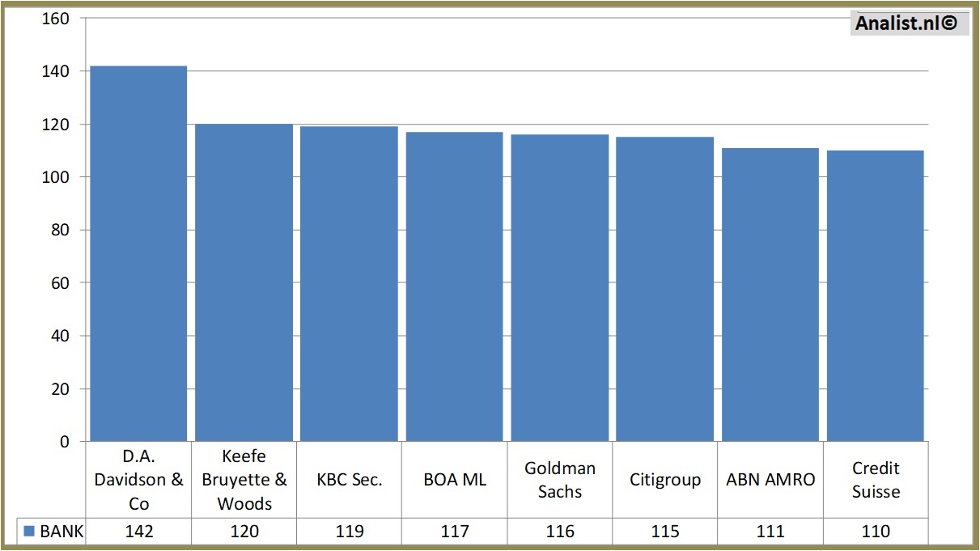Viewport: 980px width, 551px height.
Task: Click the 160 y-axis tick label
Action: 55,19
